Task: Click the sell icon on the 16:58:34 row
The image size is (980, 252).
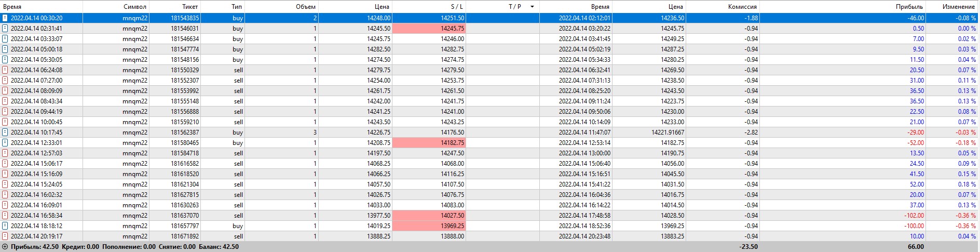Action: [x=5, y=216]
